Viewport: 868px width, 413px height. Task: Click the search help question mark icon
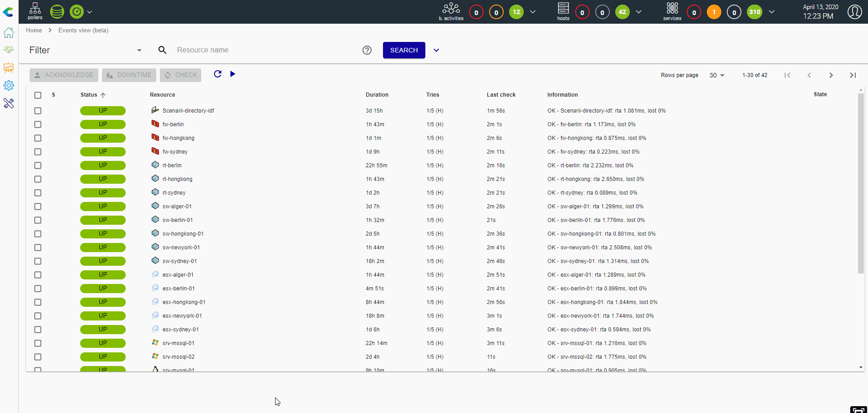tap(367, 50)
